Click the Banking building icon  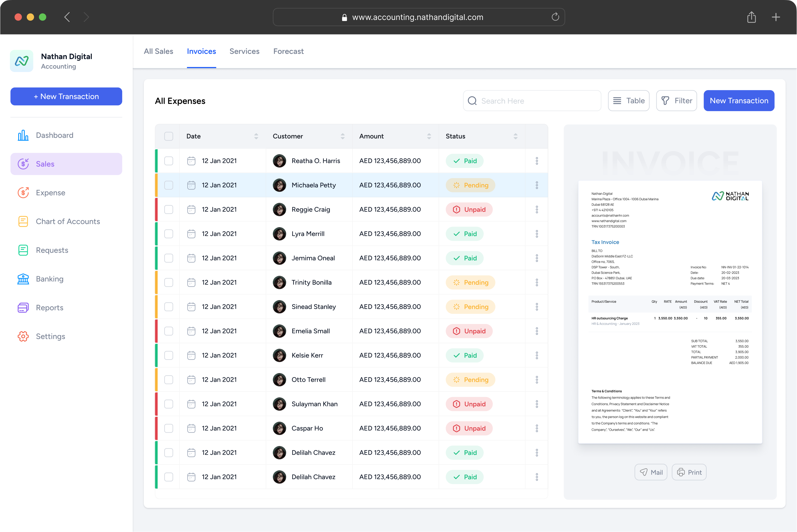(x=23, y=279)
